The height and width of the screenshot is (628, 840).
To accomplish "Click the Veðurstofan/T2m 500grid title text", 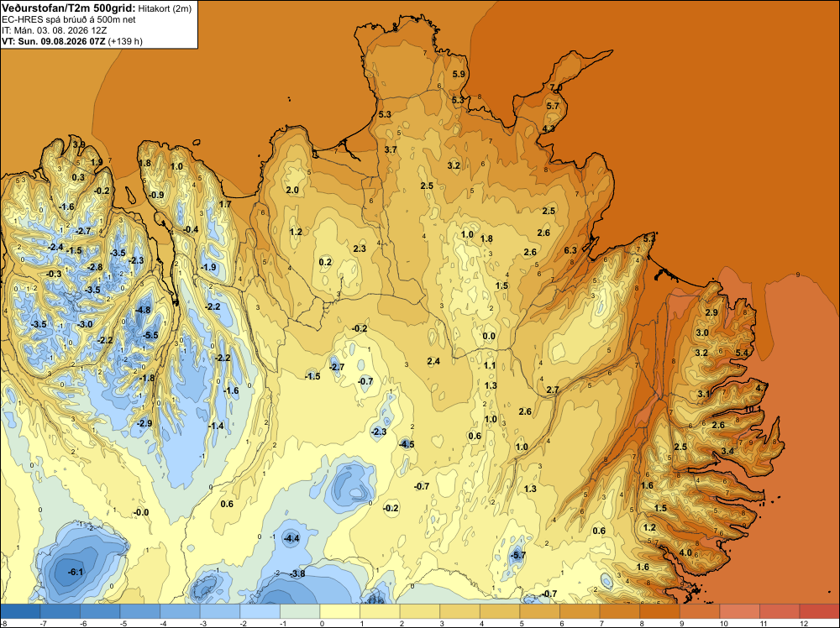I will pos(69,8).
